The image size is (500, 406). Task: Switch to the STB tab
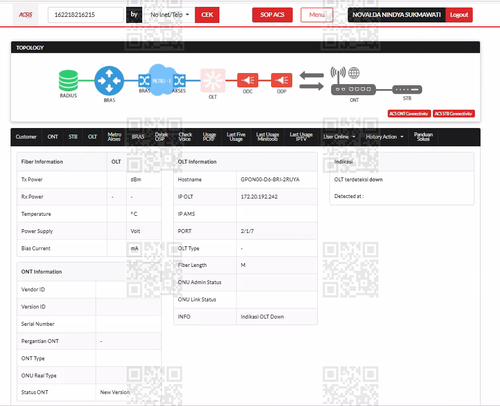point(73,137)
